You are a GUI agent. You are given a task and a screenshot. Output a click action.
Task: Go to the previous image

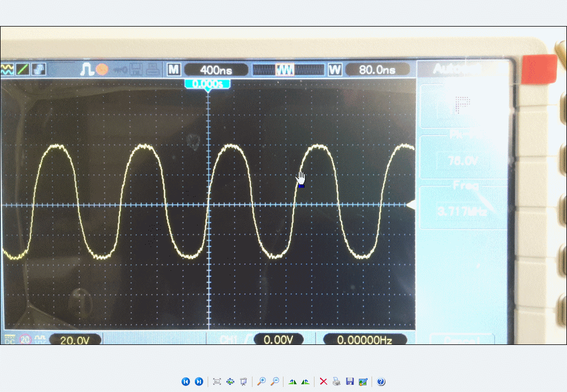(x=185, y=381)
